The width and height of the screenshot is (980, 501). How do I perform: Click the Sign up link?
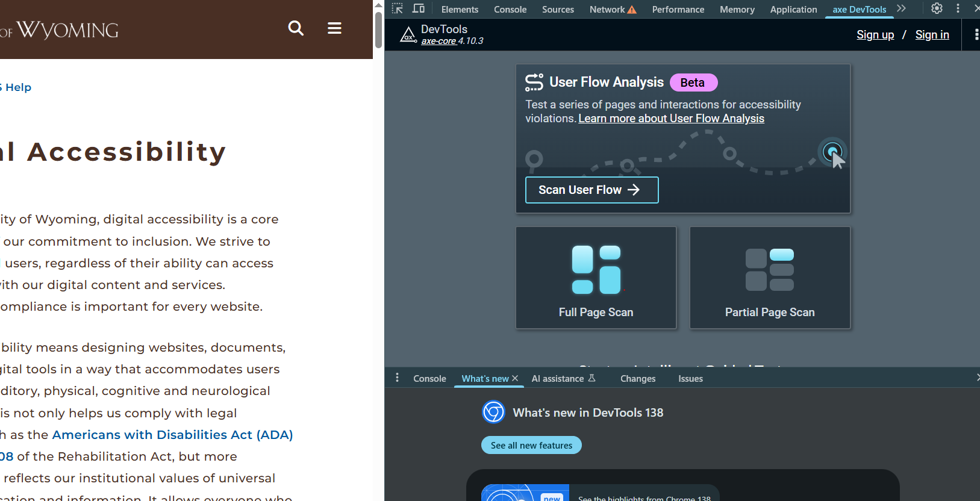[875, 35]
